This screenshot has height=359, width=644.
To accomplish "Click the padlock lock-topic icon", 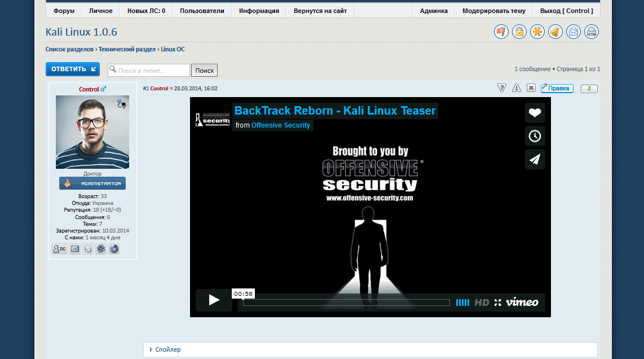I will (x=519, y=32).
